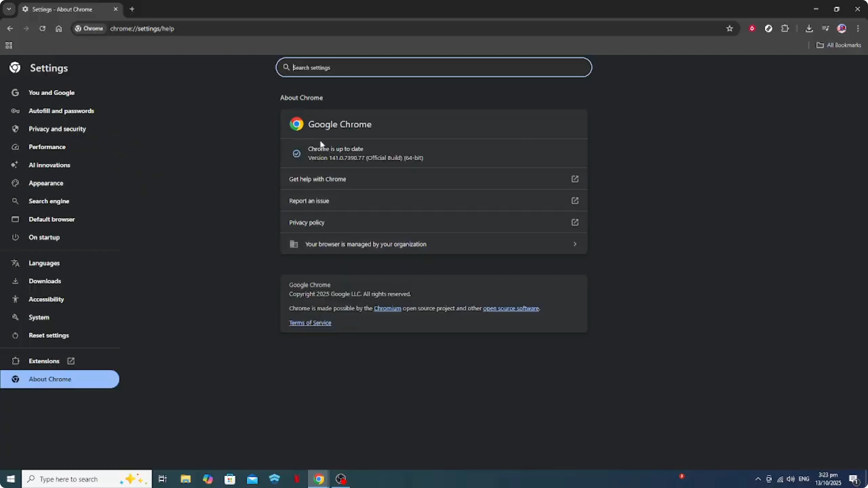Viewport: 868px width, 488px height.
Task: Open the Terms of Service link
Action: pos(310,323)
